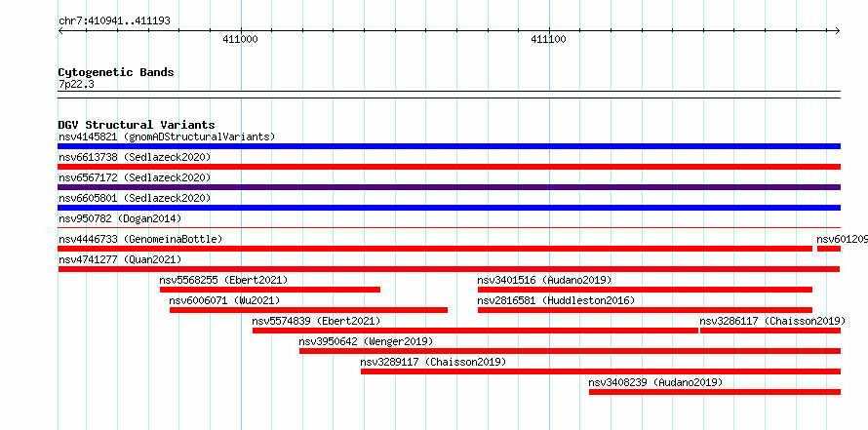Screen dimensions: 868x430
Task: Select the nsv950782 (Dogan2014) label
Action: 120,218
